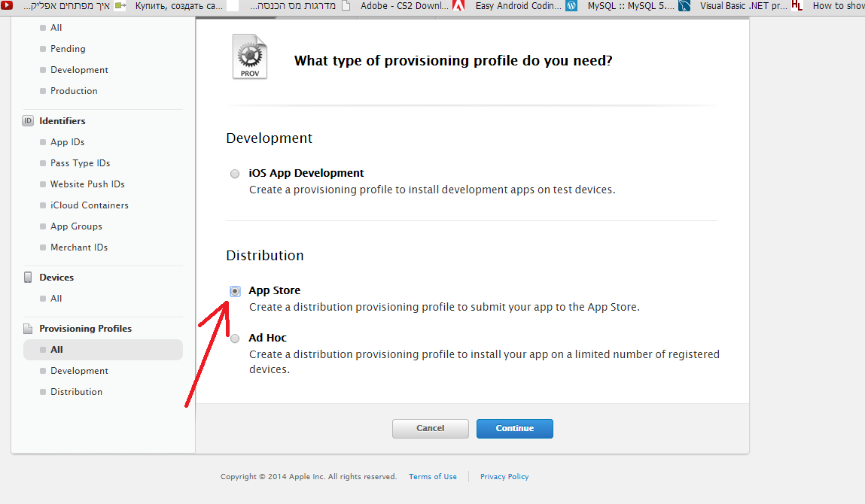This screenshot has width=865, height=504.
Task: Click the Identifiers ID badge icon
Action: 28,121
